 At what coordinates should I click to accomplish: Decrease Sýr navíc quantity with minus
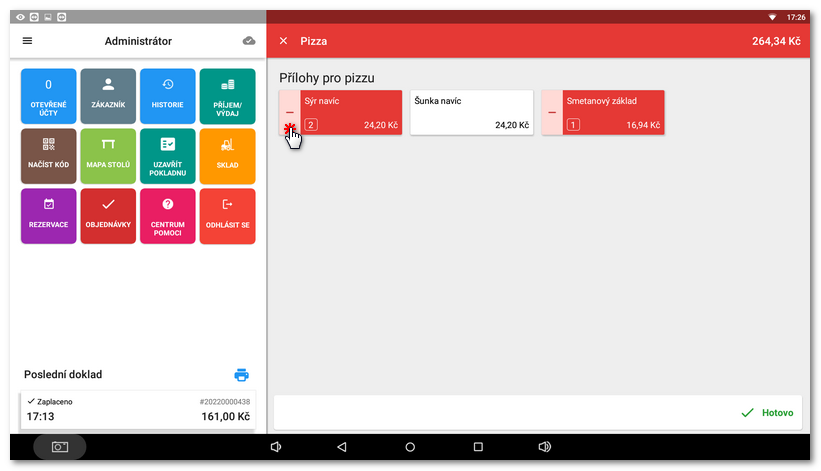pos(290,113)
